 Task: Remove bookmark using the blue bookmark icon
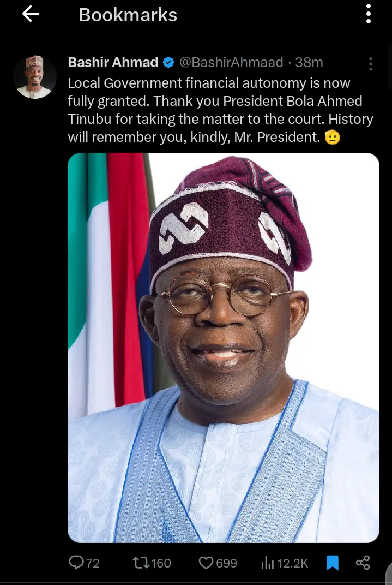[333, 563]
